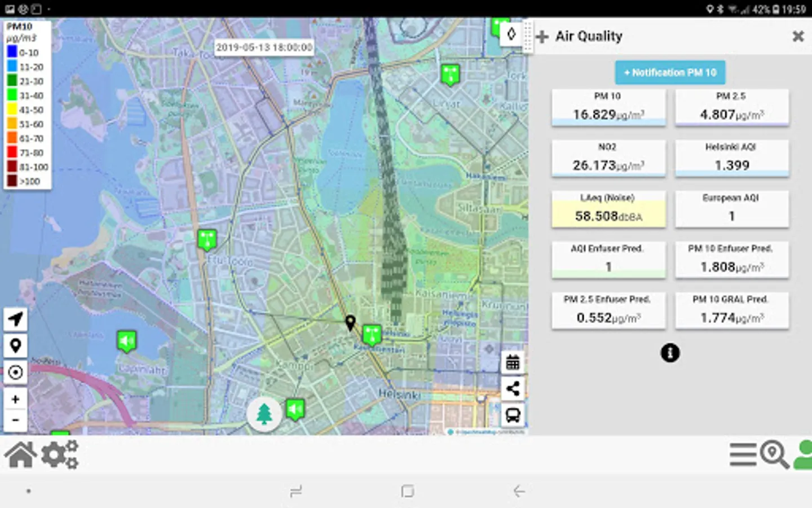Tap the Android home navigation button
Image resolution: width=812 pixels, height=508 pixels.
tap(407, 491)
